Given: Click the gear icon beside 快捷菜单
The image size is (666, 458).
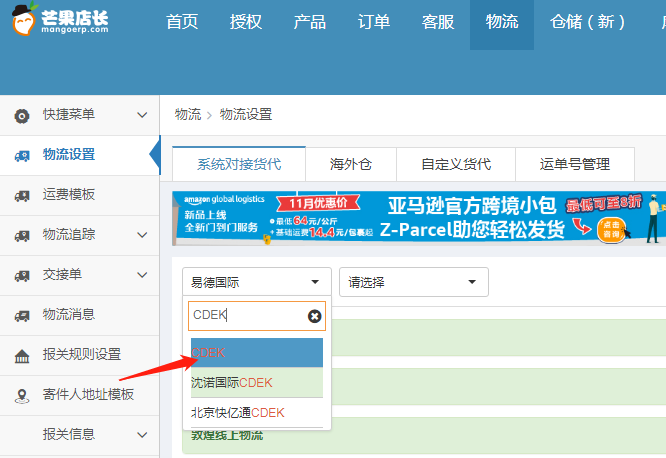Looking at the screenshot, I should pos(22,116).
